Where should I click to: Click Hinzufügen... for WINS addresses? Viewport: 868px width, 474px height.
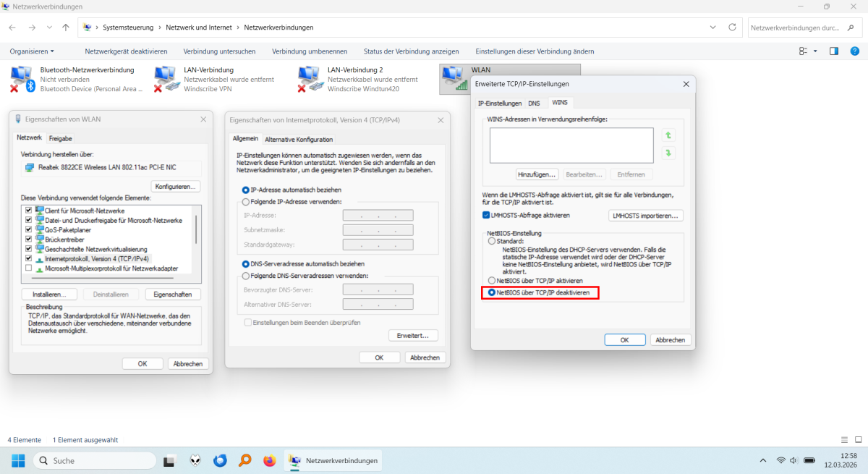tap(537, 174)
